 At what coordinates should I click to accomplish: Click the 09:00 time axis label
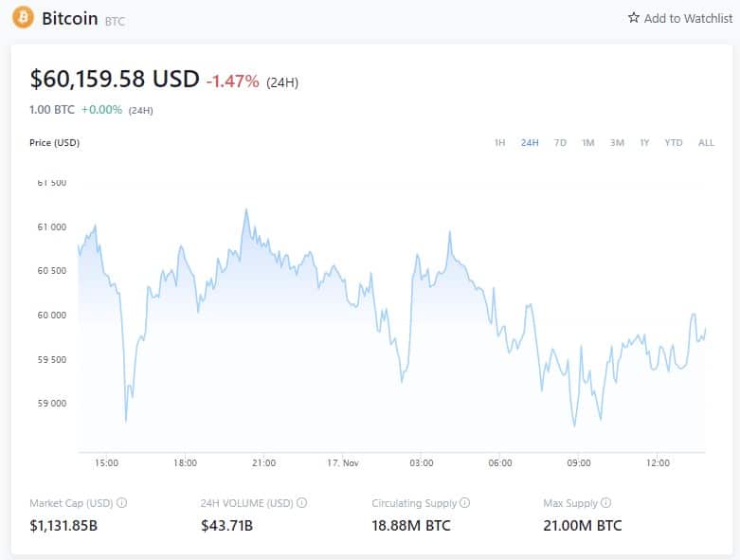pyautogui.click(x=579, y=462)
